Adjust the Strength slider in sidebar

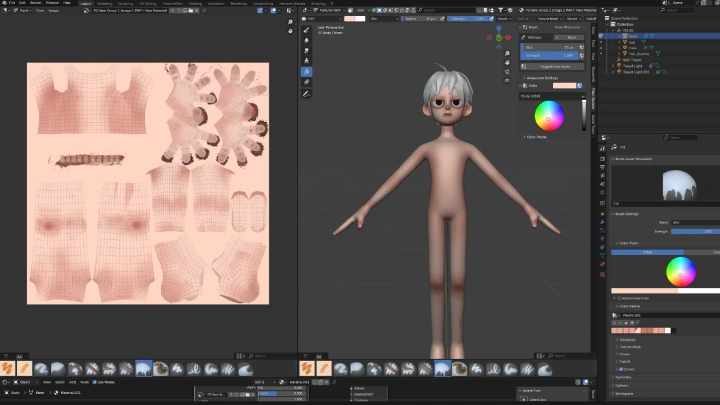[x=548, y=55]
